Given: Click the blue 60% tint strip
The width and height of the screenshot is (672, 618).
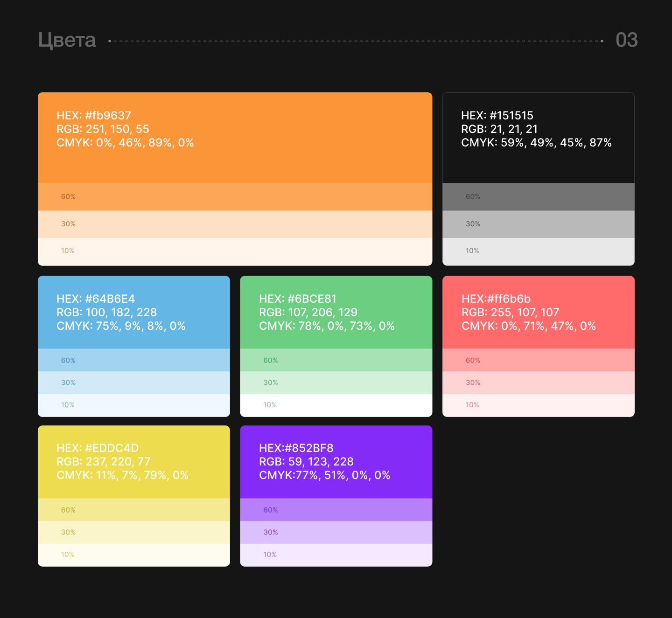Looking at the screenshot, I should point(133,360).
